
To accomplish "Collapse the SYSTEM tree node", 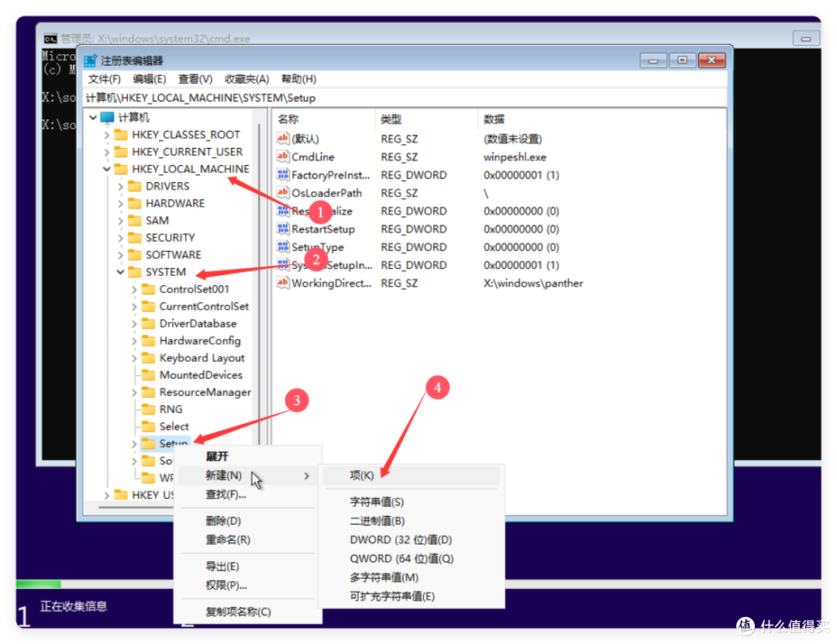I will (121, 272).
